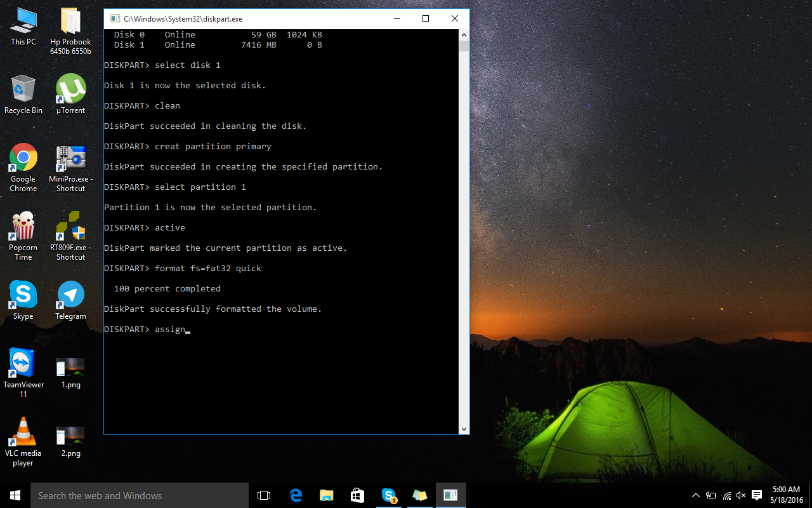Click the Search the web and Windows box
Image resolution: width=812 pixels, height=508 pixels.
(140, 495)
